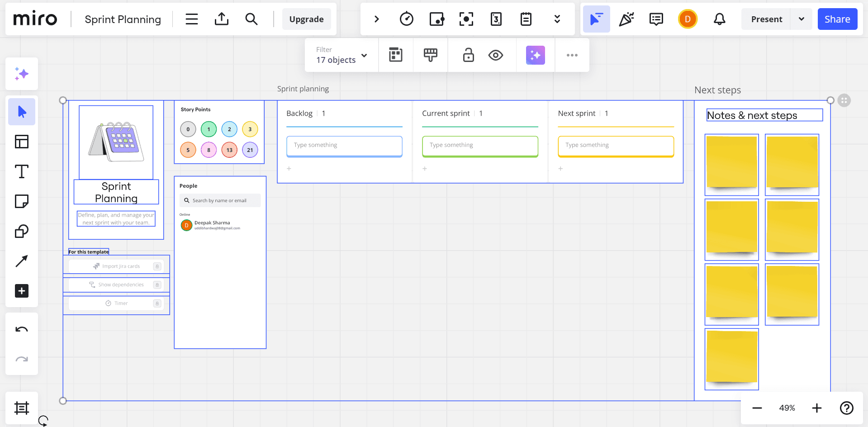
Task: Expand the Filter 17 objects dropdown
Action: point(342,55)
